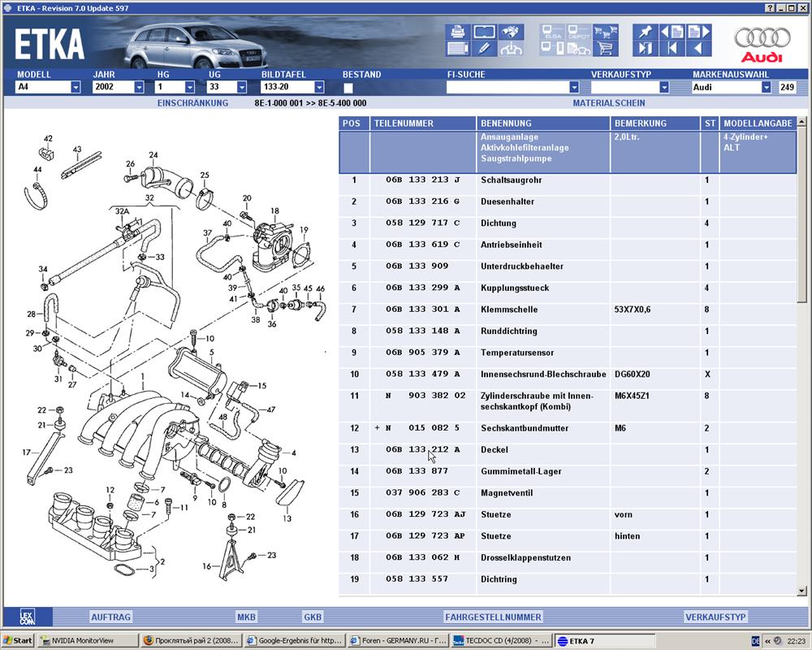Click the multiple shopping carts icon
The height and width of the screenshot is (650, 812).
(x=606, y=32)
